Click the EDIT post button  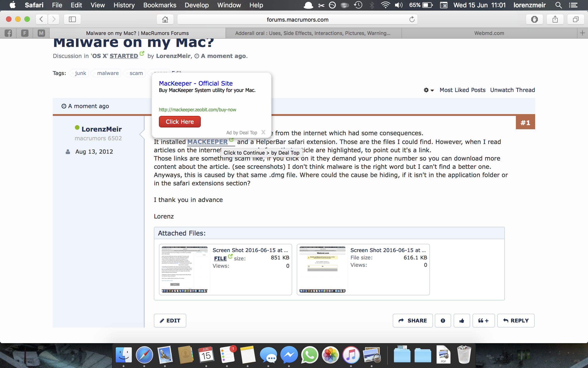coord(170,321)
